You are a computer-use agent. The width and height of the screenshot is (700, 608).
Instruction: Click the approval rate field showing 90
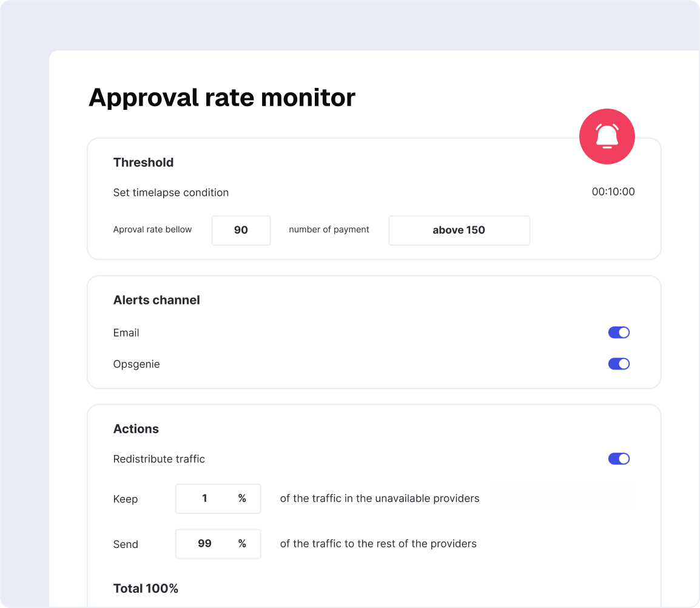(241, 231)
